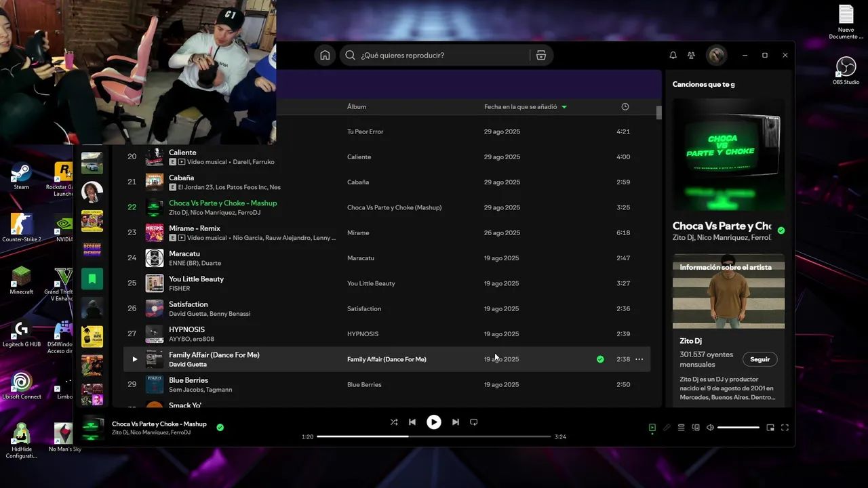Open No Man's Sky desktop shortcut
868x488 pixels.
(65, 437)
